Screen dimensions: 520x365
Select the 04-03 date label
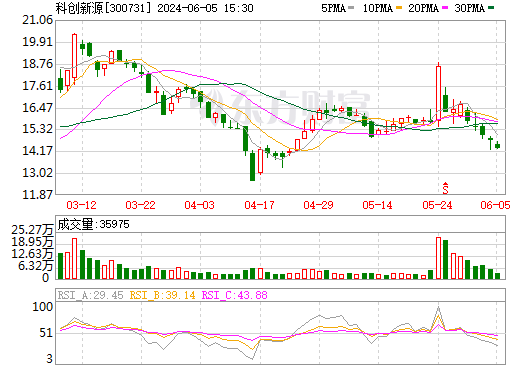pos(200,205)
